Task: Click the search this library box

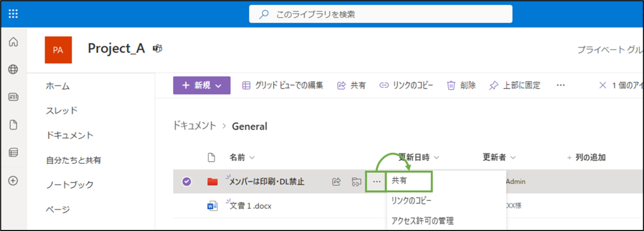Action: [x=380, y=15]
